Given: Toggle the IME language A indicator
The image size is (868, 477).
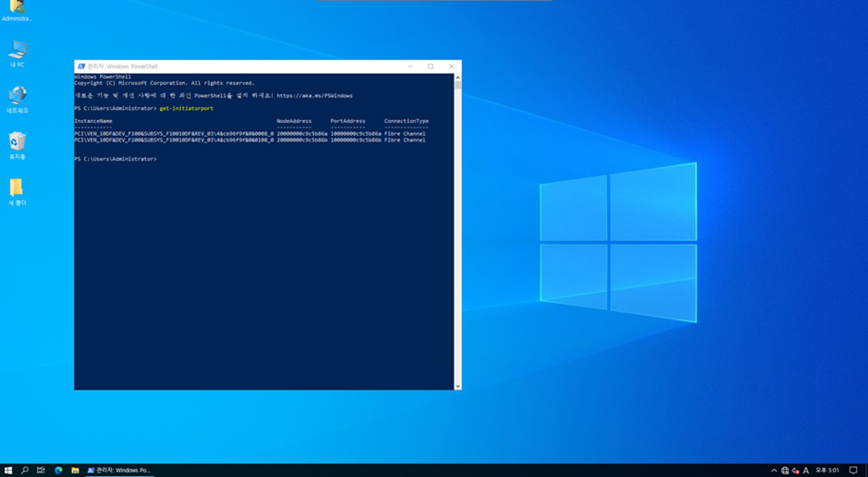Looking at the screenshot, I should point(806,470).
